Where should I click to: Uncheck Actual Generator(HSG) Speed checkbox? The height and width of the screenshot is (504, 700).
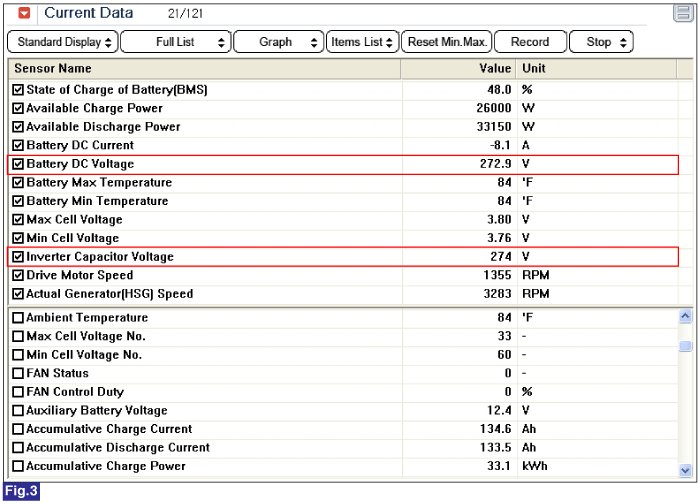pos(18,294)
